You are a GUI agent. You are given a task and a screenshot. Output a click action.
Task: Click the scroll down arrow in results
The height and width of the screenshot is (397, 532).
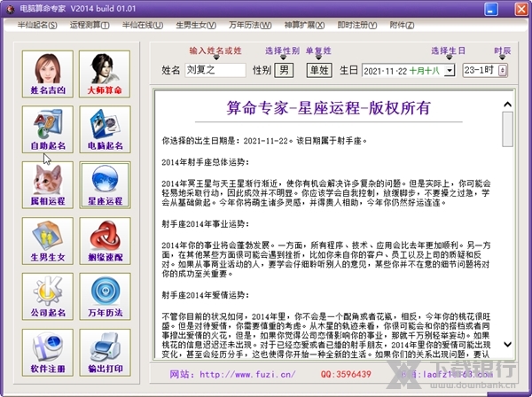[507, 345]
